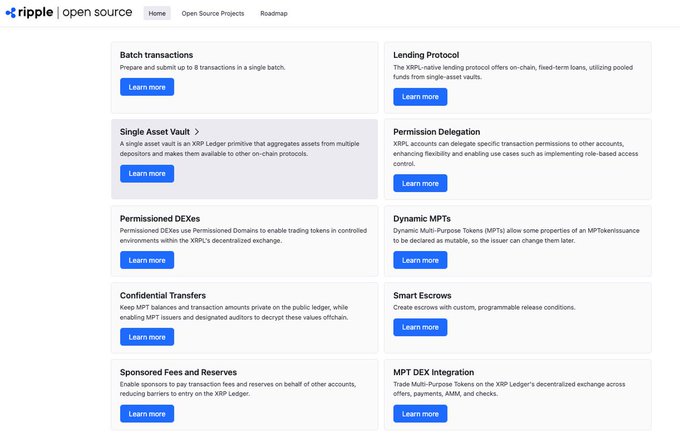680x442 pixels.
Task: Click Learn more under Sponsored Fees and Reserves
Action: click(147, 414)
